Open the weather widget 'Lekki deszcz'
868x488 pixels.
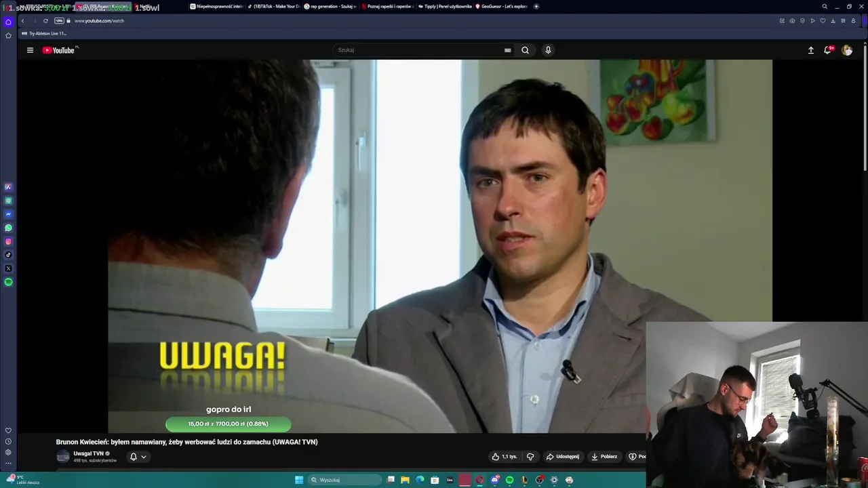(x=23, y=480)
